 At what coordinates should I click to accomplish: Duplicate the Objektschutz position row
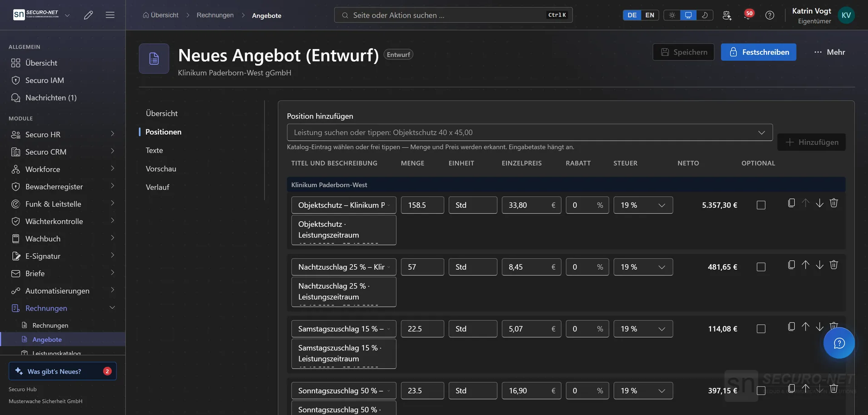tap(791, 203)
